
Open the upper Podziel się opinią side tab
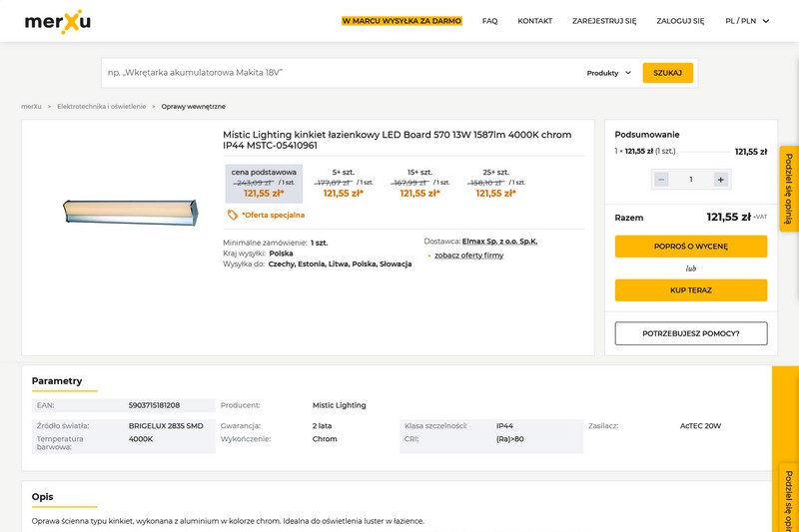tap(789, 189)
